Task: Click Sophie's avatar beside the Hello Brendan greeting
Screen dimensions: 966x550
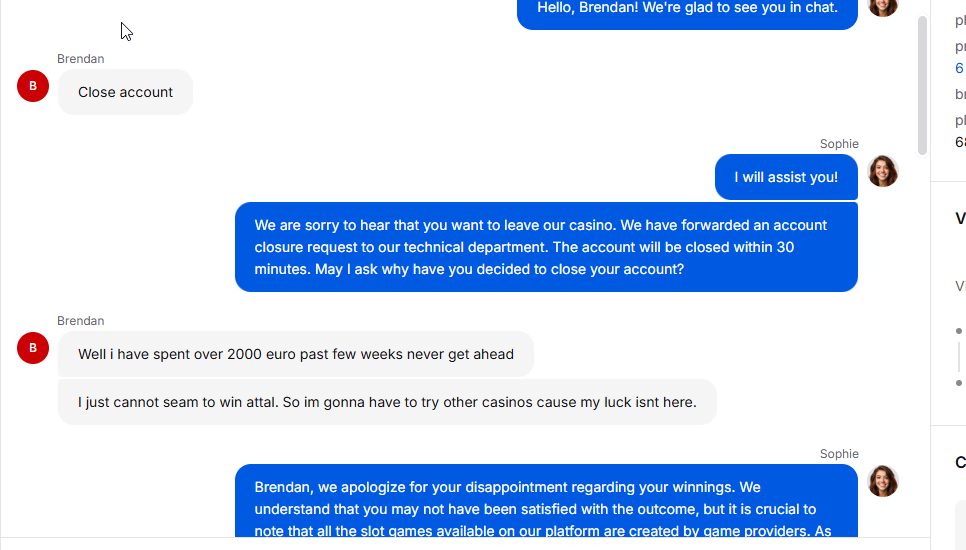Action: pyautogui.click(x=883, y=6)
